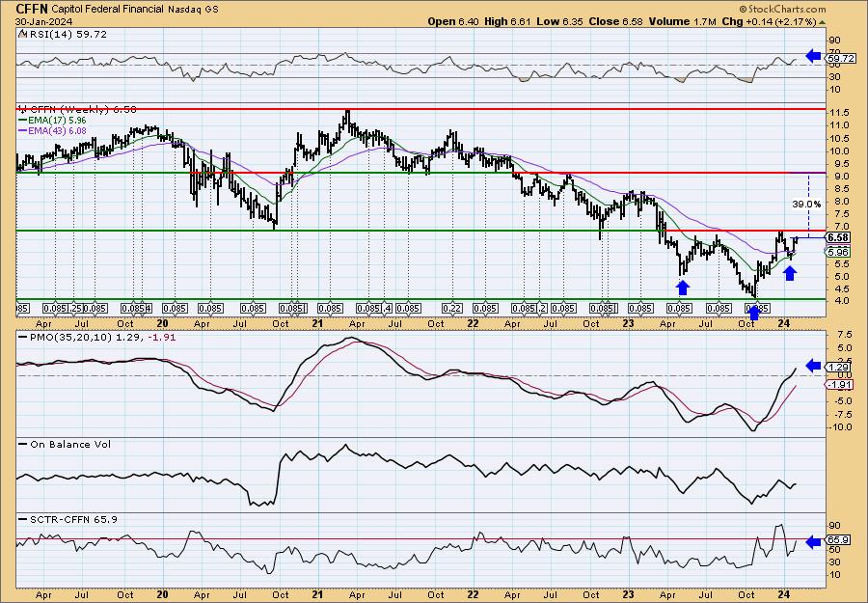Click the green EMA(17) legend line marker
The height and width of the screenshot is (603, 868).
pos(23,121)
